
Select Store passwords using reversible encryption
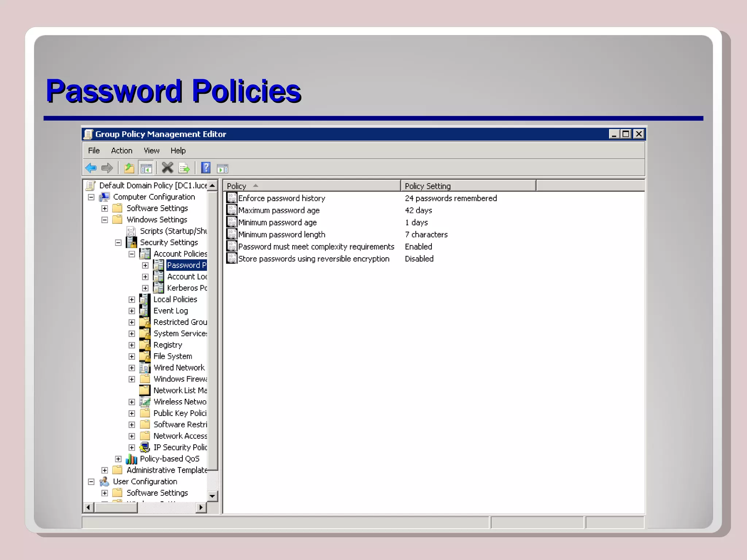(314, 258)
